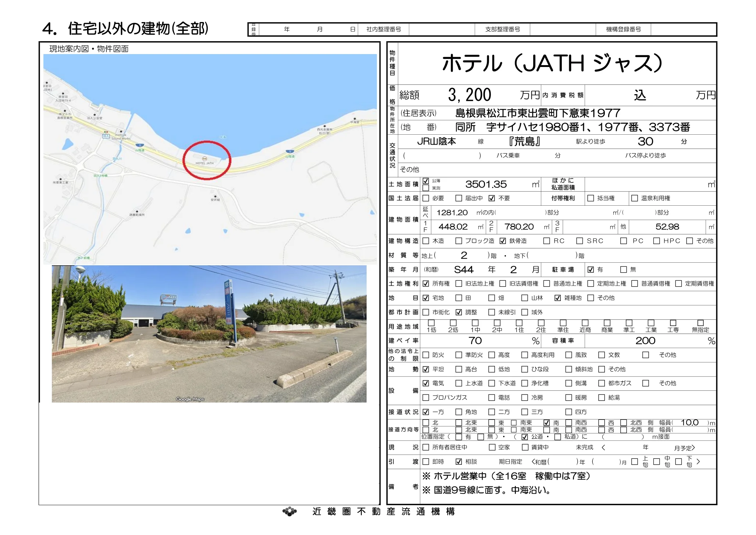Screen dimensions: 756x535
Task: Tick the プロパンガス checkbox
Action: click(426, 398)
